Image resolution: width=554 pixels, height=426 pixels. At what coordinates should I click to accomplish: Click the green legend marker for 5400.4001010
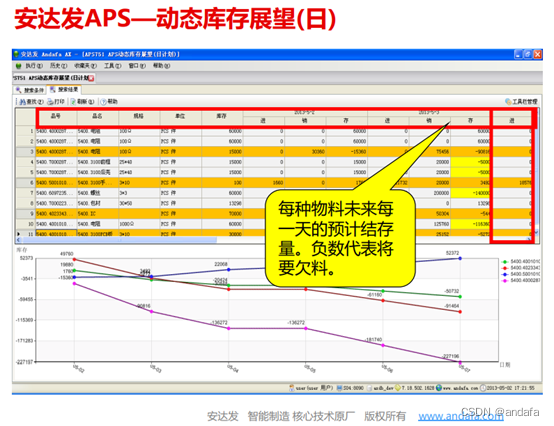point(505,262)
